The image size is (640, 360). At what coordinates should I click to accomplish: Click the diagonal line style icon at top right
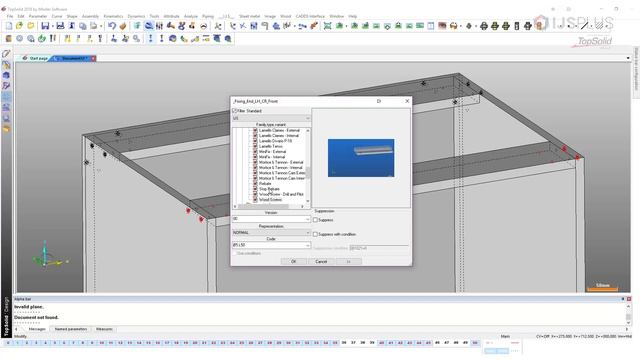pos(584,26)
